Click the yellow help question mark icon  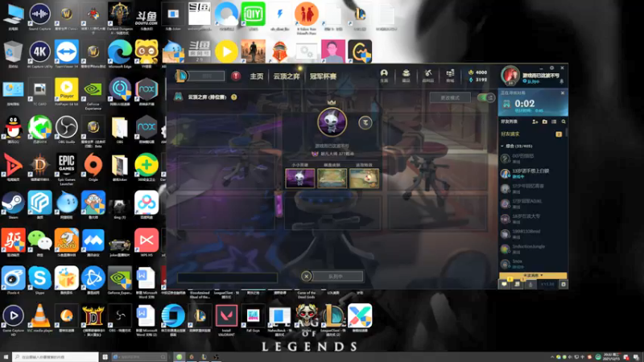tap(233, 97)
